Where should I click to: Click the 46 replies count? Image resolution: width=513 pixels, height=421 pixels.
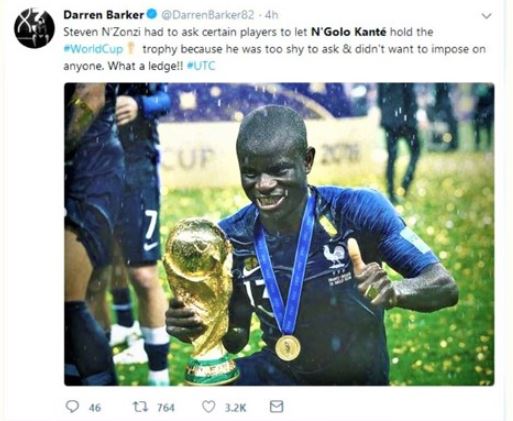click(95, 407)
